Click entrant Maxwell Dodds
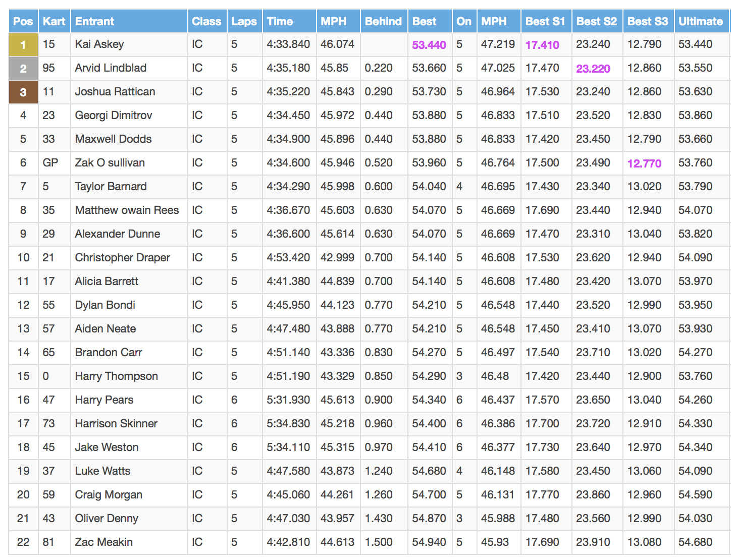The height and width of the screenshot is (560, 731). tap(113, 139)
